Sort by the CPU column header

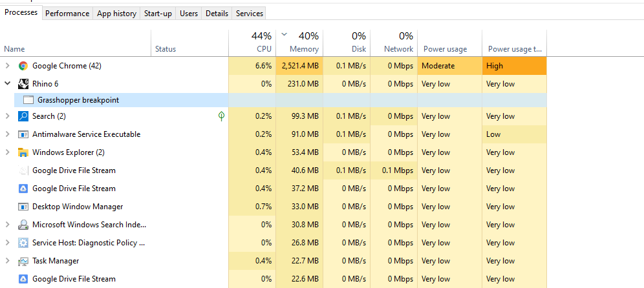tap(252, 43)
